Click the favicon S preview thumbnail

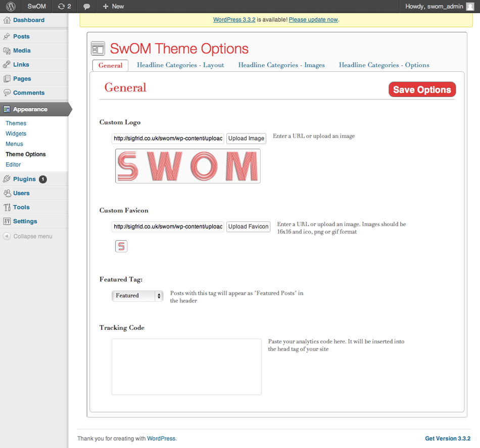click(x=121, y=246)
